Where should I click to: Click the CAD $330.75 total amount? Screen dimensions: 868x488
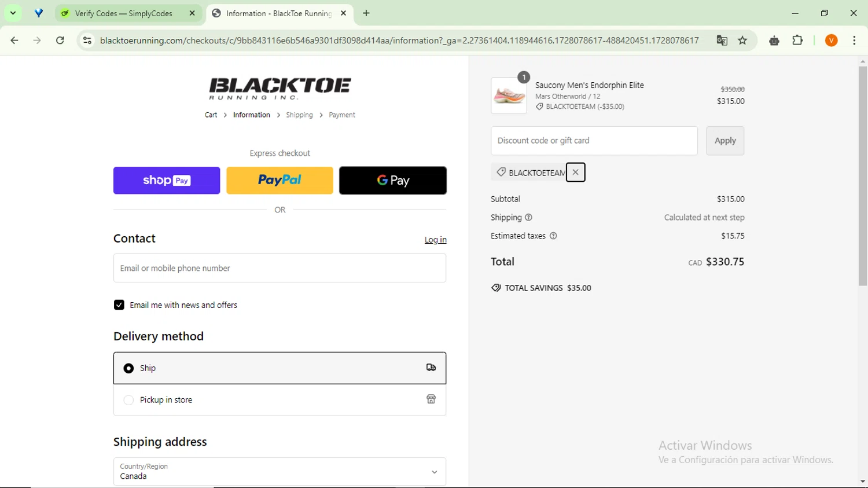click(x=716, y=262)
